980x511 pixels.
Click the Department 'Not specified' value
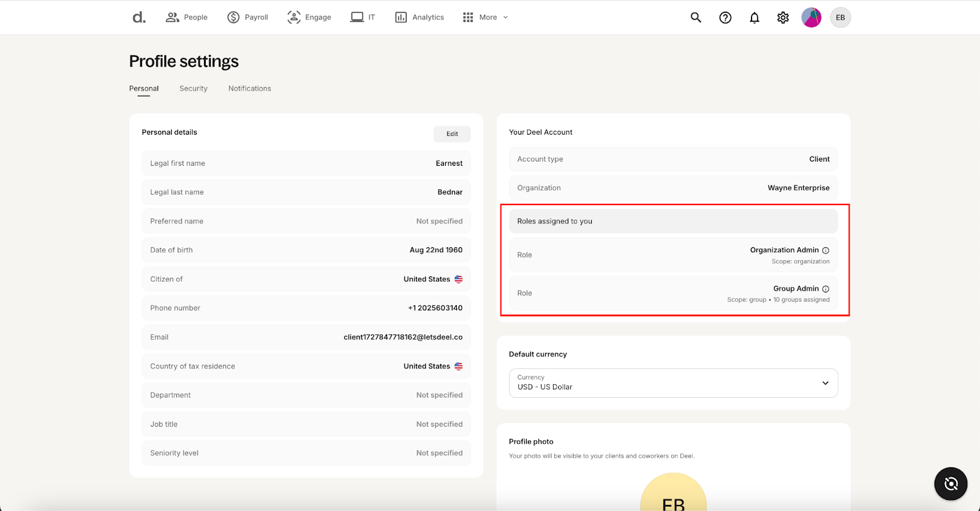tap(439, 395)
